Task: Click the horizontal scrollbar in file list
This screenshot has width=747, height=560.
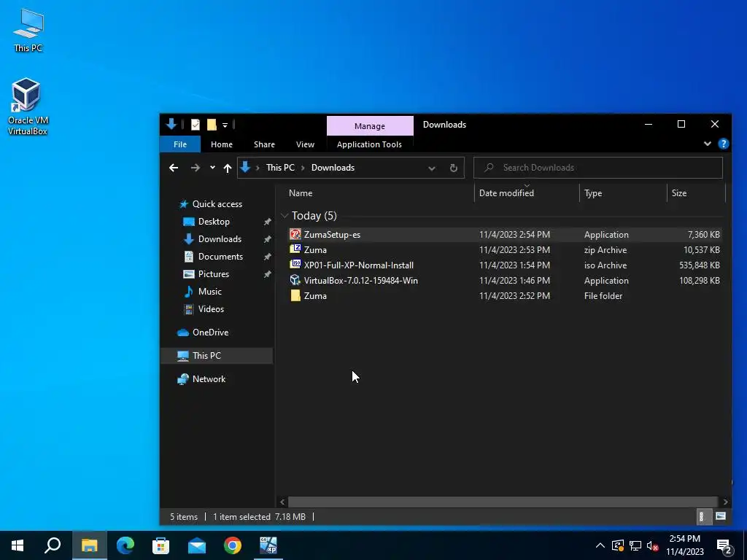Action: pos(503,502)
